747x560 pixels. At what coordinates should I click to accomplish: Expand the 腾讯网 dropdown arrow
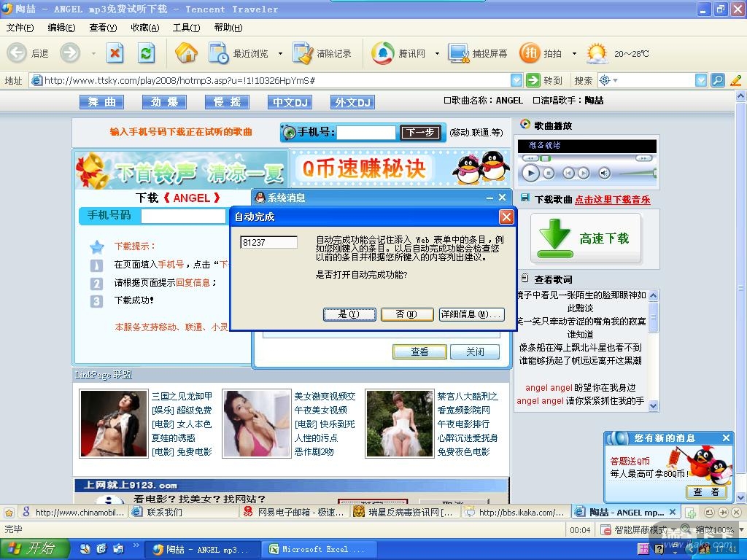437,53
